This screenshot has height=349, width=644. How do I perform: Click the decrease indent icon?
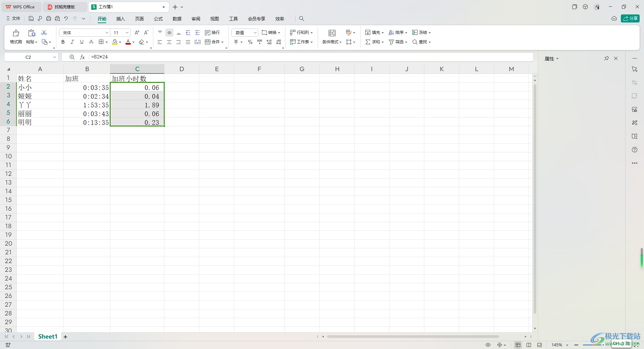188,33
